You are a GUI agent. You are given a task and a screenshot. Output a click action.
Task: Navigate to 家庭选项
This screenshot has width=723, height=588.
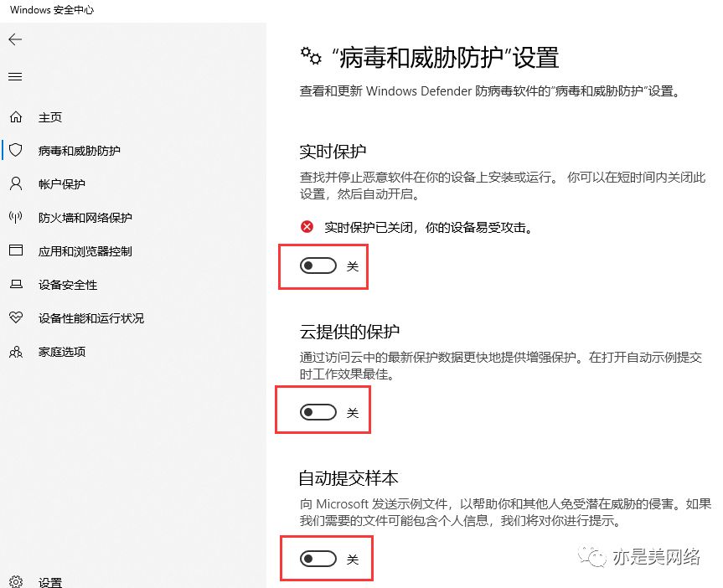[62, 352]
